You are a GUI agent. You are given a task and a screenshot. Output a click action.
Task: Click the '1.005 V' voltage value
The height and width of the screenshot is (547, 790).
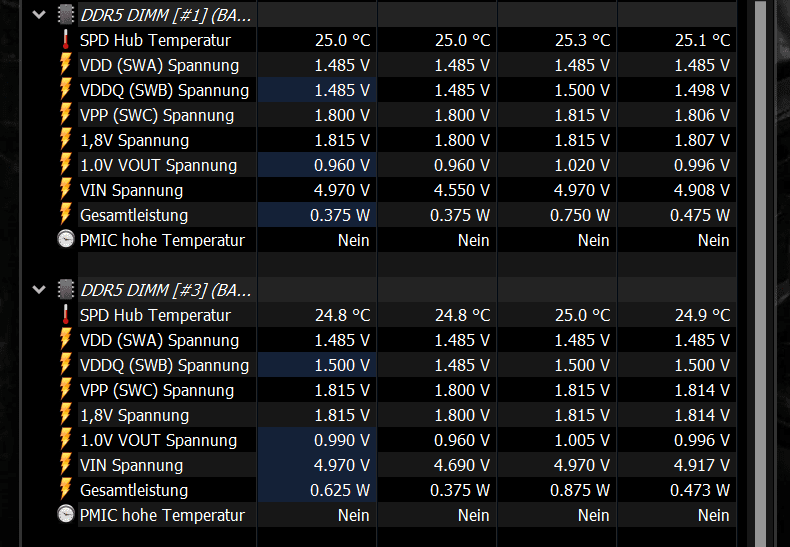click(582, 440)
